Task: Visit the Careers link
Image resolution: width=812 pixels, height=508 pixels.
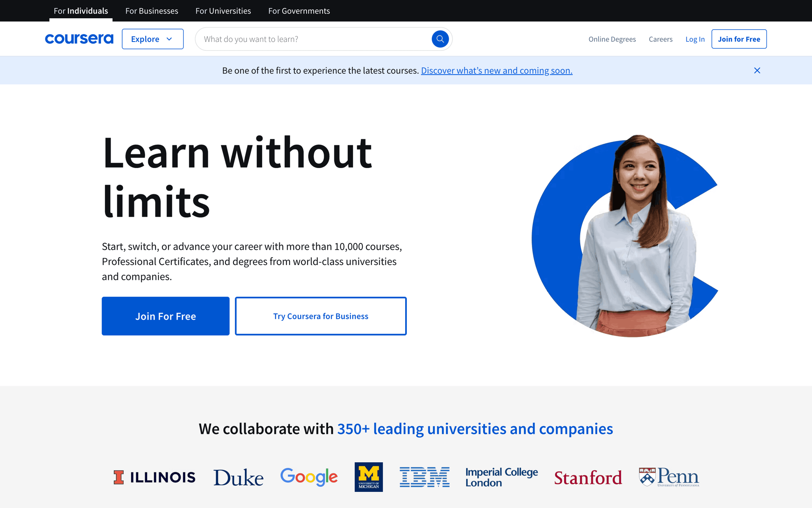Action: [661, 39]
